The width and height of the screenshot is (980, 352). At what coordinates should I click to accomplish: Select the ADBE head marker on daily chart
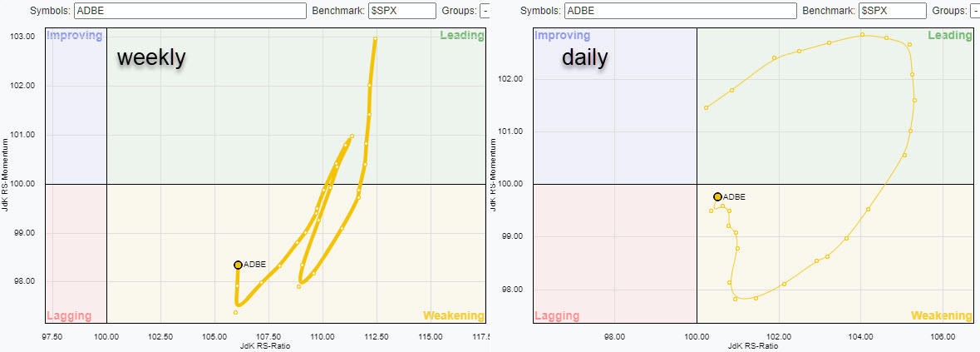click(x=717, y=196)
